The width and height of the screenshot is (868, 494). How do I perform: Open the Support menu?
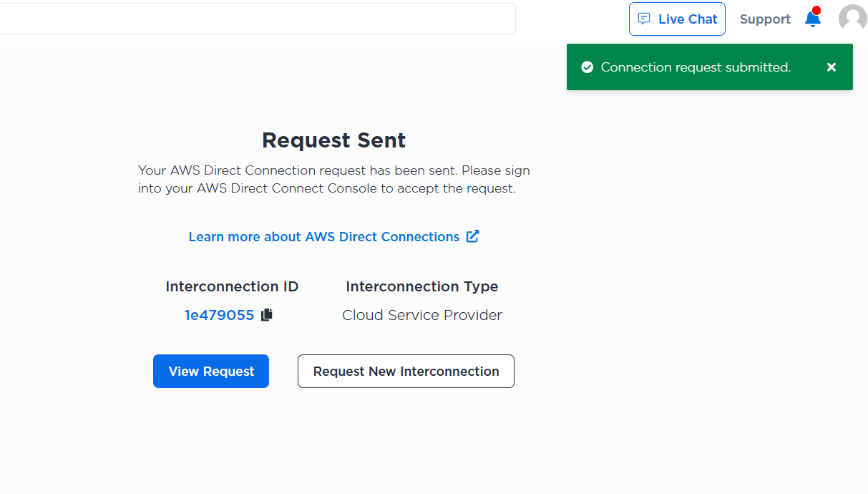(764, 19)
